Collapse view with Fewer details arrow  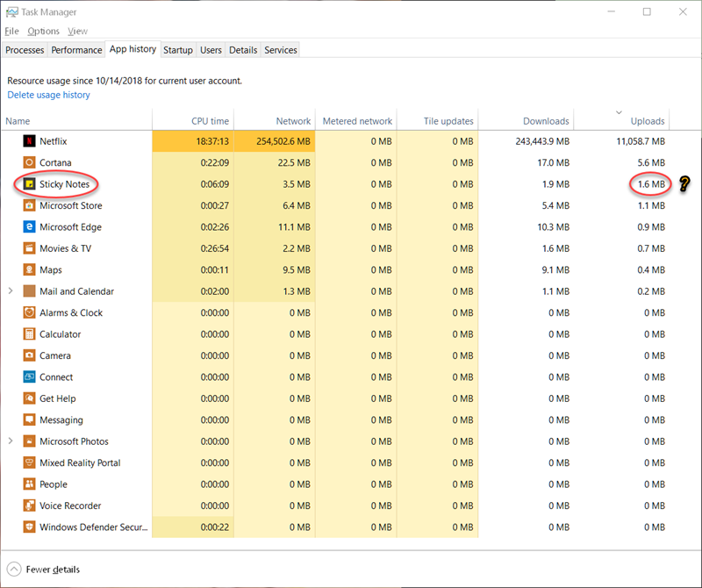14,570
